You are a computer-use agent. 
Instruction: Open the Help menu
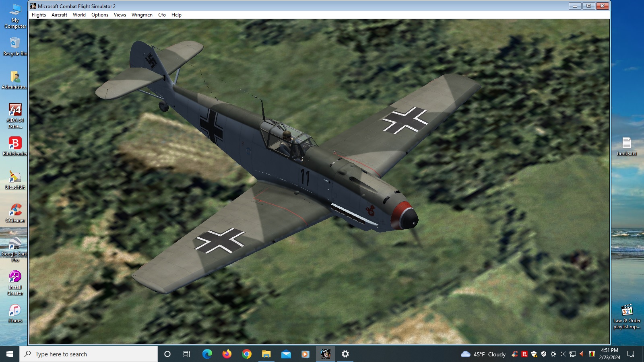(176, 15)
